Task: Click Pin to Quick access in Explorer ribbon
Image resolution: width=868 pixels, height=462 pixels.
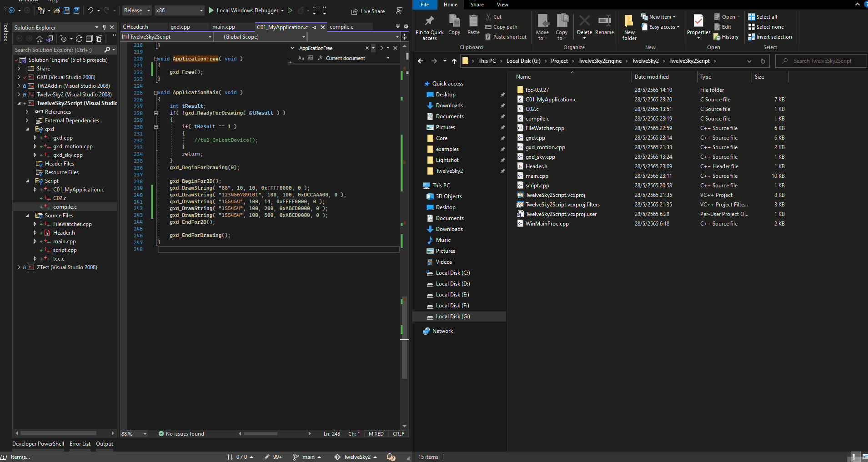Action: (430, 28)
